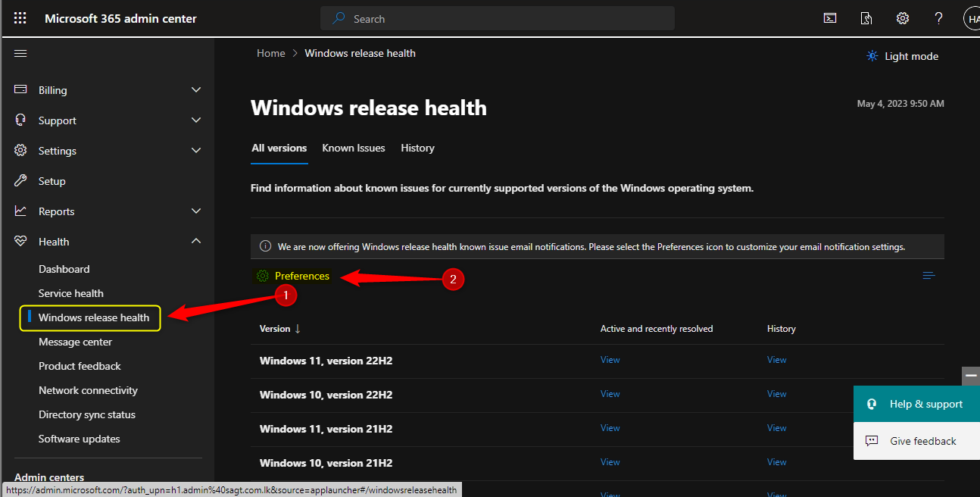Expand the Billing menu chevron
Screen dimensions: 980x497
point(196,89)
